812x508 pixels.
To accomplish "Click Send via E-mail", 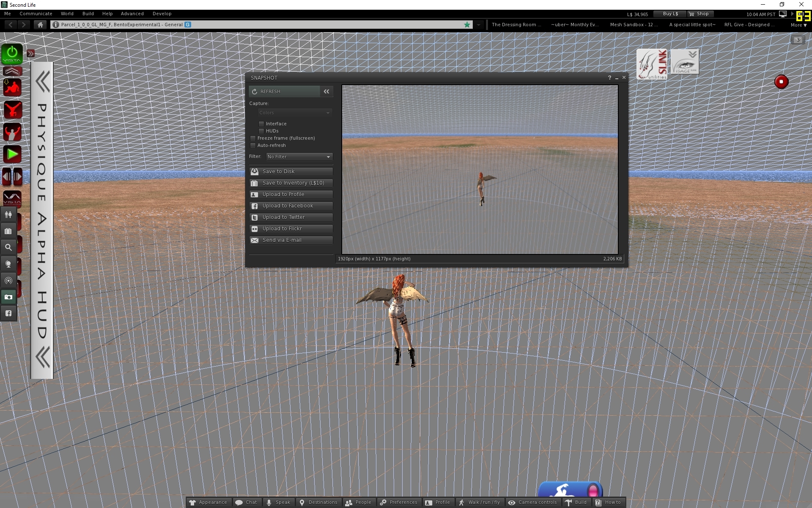I will coord(291,240).
